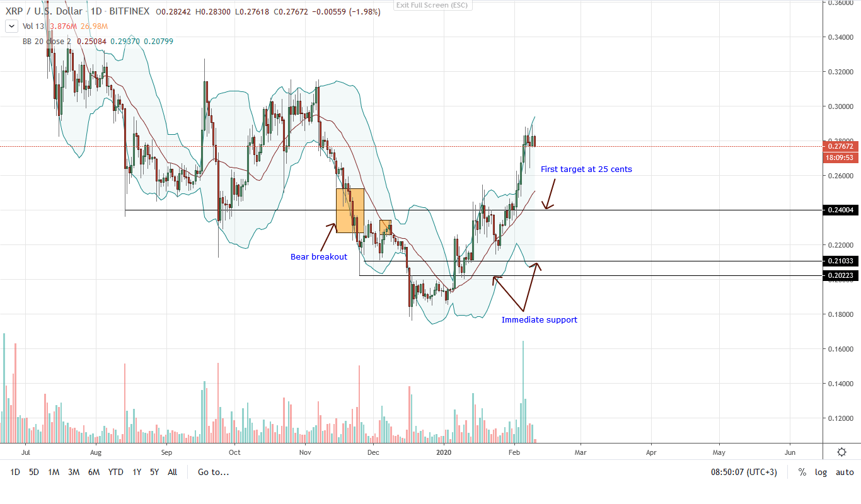Image resolution: width=861 pixels, height=504 pixels.
Task: Click the -0.00559 (-1.98%) change value
Action: click(x=346, y=12)
